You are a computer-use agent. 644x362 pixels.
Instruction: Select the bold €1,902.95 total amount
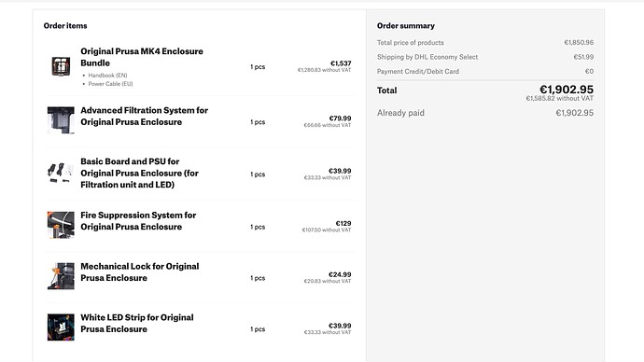[567, 89]
